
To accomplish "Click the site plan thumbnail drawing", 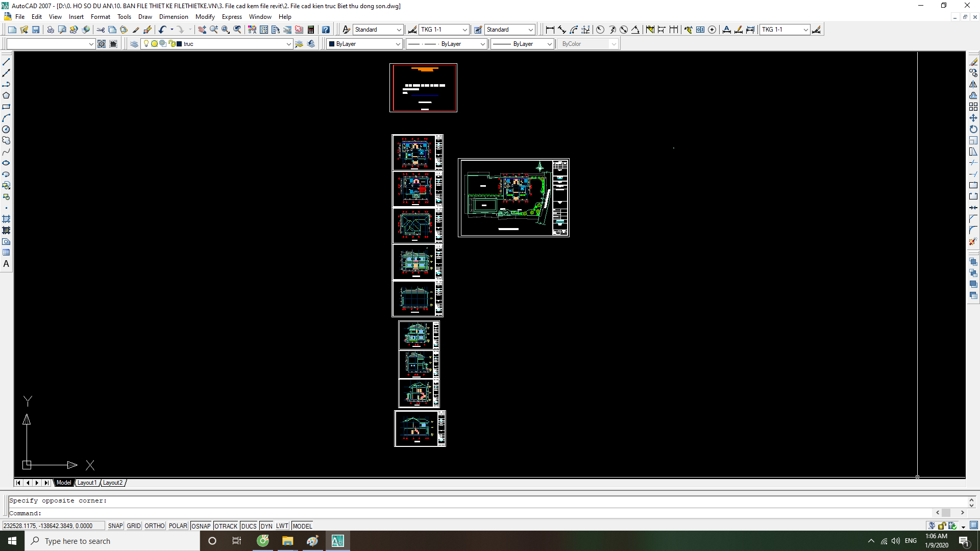I will click(x=513, y=197).
